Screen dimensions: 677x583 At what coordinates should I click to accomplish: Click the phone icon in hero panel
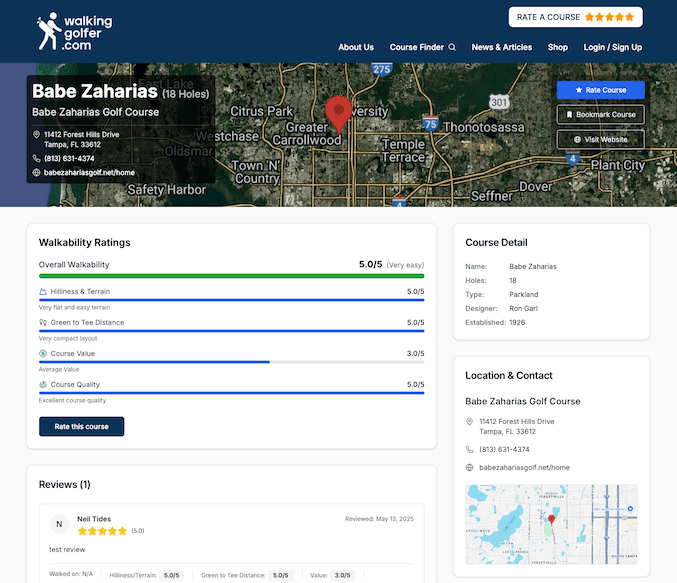36,158
